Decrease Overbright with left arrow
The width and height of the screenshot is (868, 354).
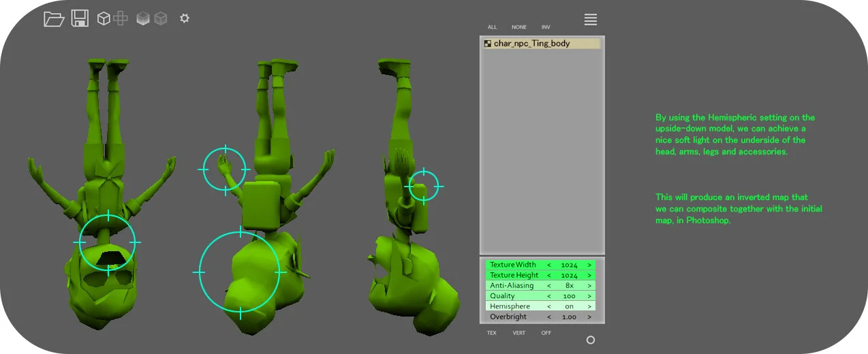pyautogui.click(x=549, y=317)
